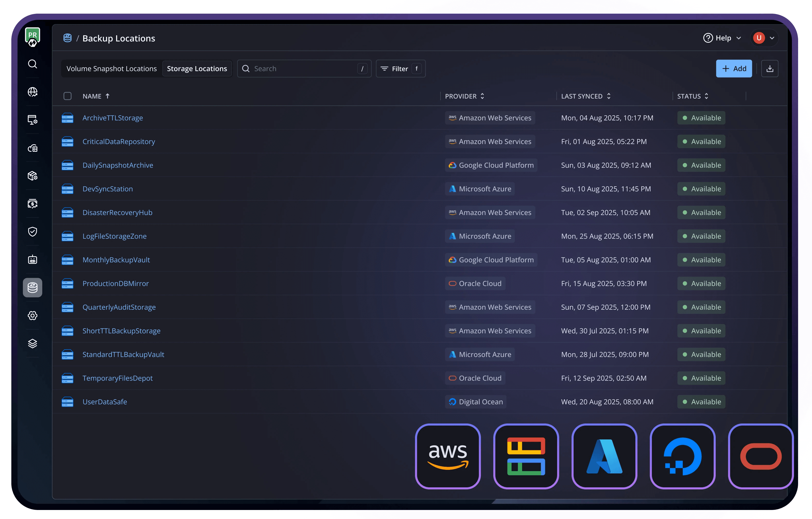Open the shield security icon in sidebar
Image resolution: width=812 pixels, height=519 pixels.
pyautogui.click(x=32, y=232)
